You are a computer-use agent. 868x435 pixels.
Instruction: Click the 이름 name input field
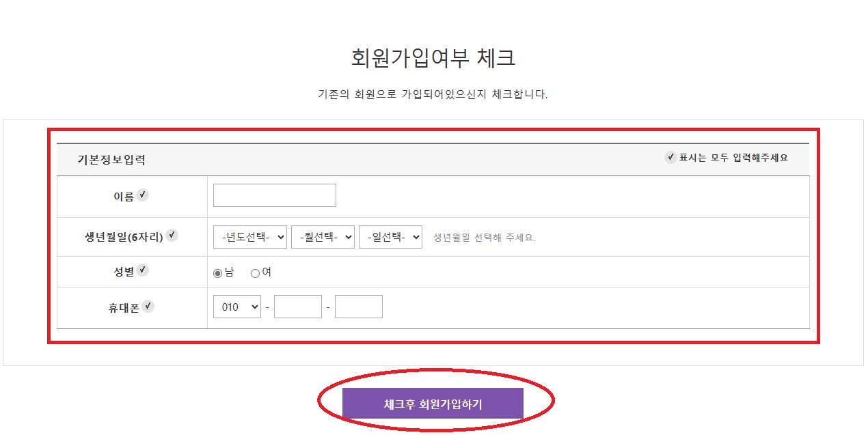[x=275, y=195]
